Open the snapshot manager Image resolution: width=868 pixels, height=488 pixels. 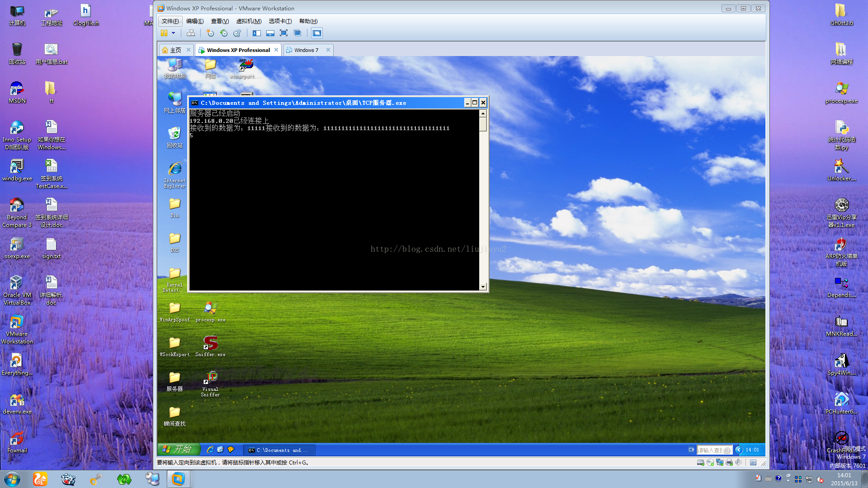coord(237,33)
